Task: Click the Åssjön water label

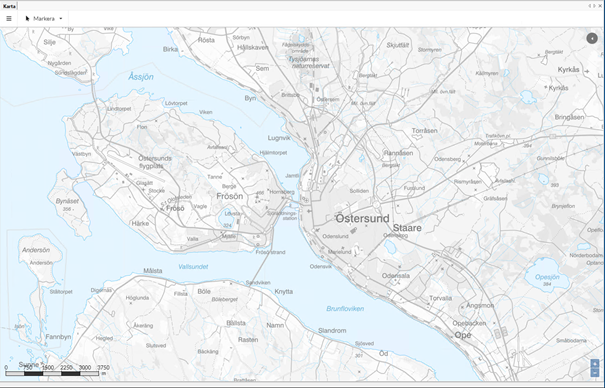Action: (x=141, y=77)
